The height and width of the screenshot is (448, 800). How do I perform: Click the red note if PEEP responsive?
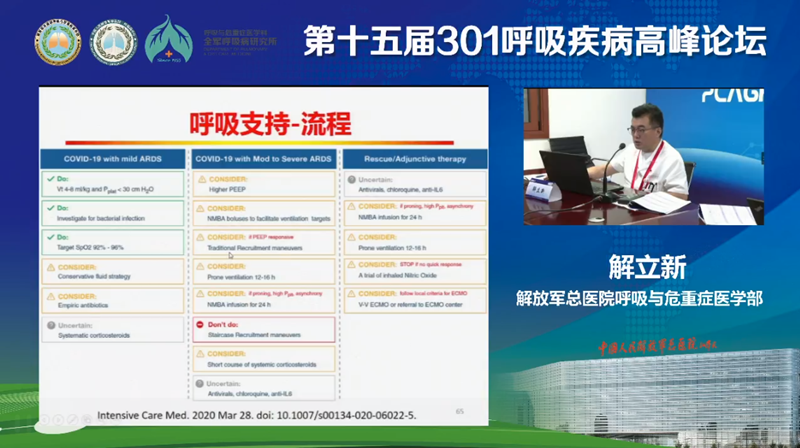click(x=271, y=237)
